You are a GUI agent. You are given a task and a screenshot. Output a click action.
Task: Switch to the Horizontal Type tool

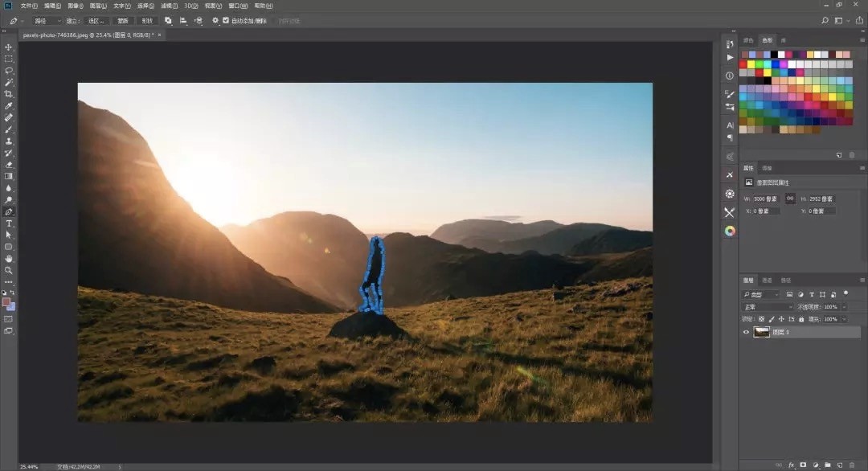(x=9, y=223)
